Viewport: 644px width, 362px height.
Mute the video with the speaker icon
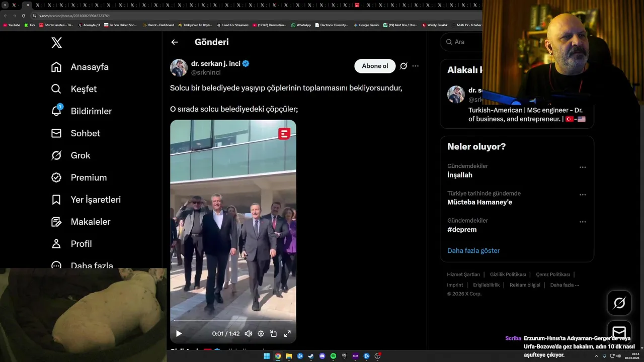click(x=248, y=333)
